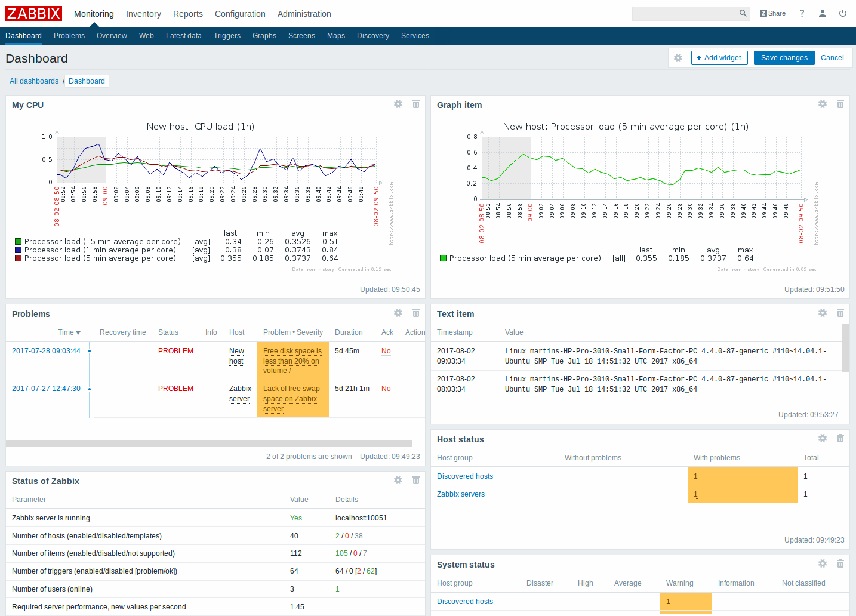This screenshot has width=856, height=616.
Task: Click Zabbix servers problems count in Host status
Action: pos(695,494)
